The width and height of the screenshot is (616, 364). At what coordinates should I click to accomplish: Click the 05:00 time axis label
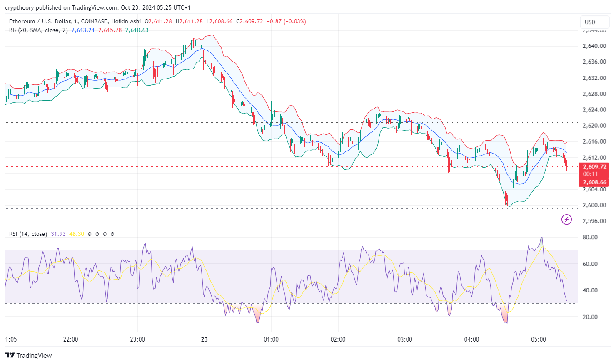coord(538,339)
